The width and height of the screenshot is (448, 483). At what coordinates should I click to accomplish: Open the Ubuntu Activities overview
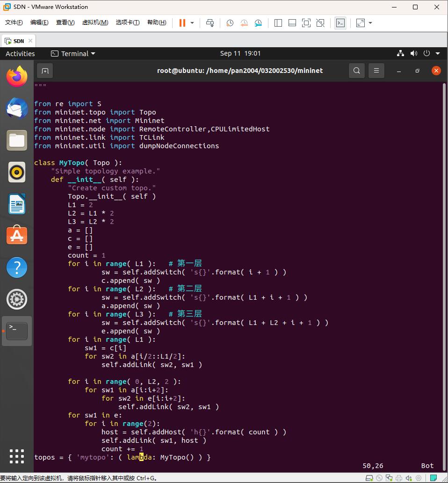tap(20, 54)
